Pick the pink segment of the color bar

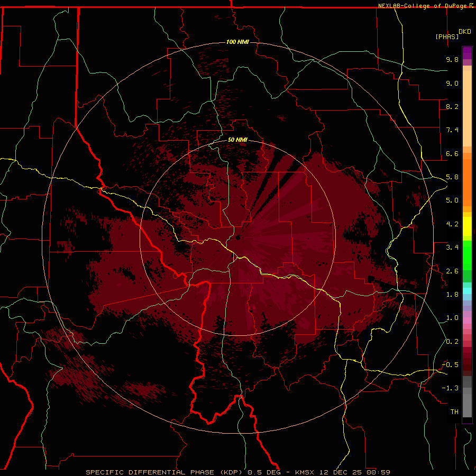click(467, 321)
